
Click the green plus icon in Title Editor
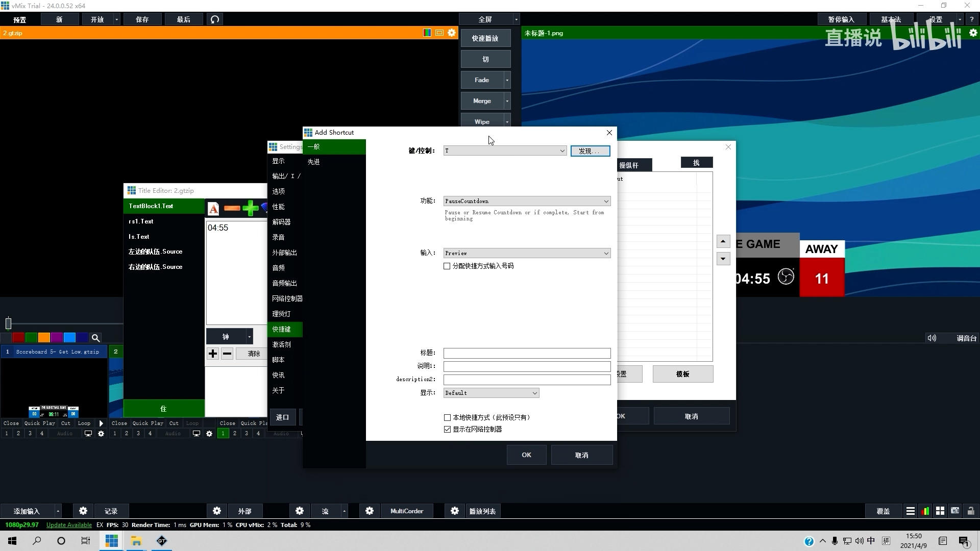coord(250,208)
